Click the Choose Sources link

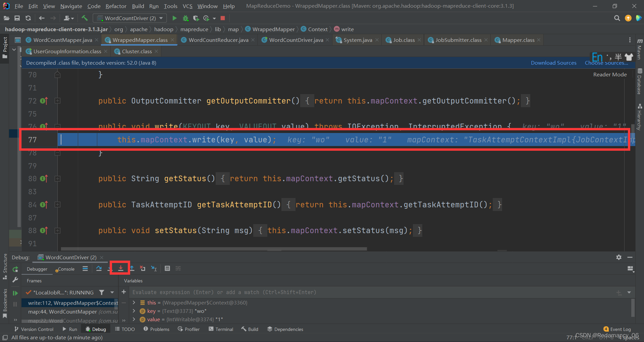pyautogui.click(x=606, y=63)
